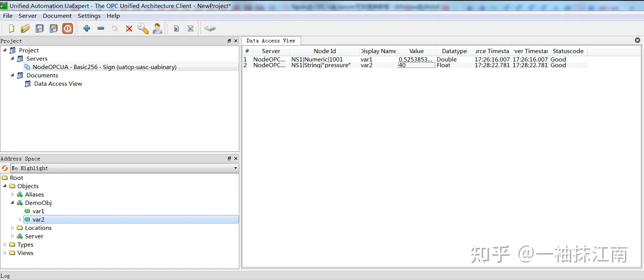This screenshot has height=280, width=644.
Task: Select the Aliases object
Action: [34, 195]
